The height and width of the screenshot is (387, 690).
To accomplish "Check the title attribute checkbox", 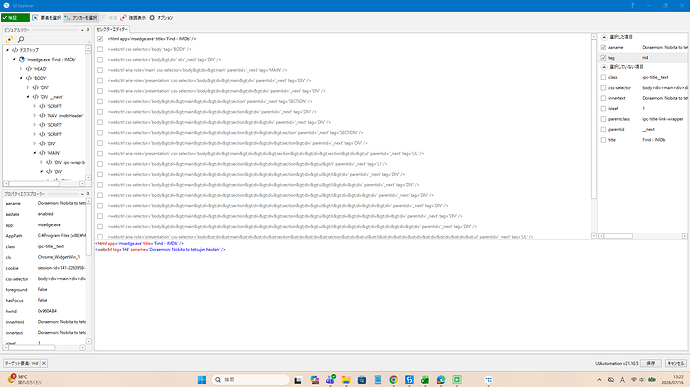I will click(x=603, y=140).
